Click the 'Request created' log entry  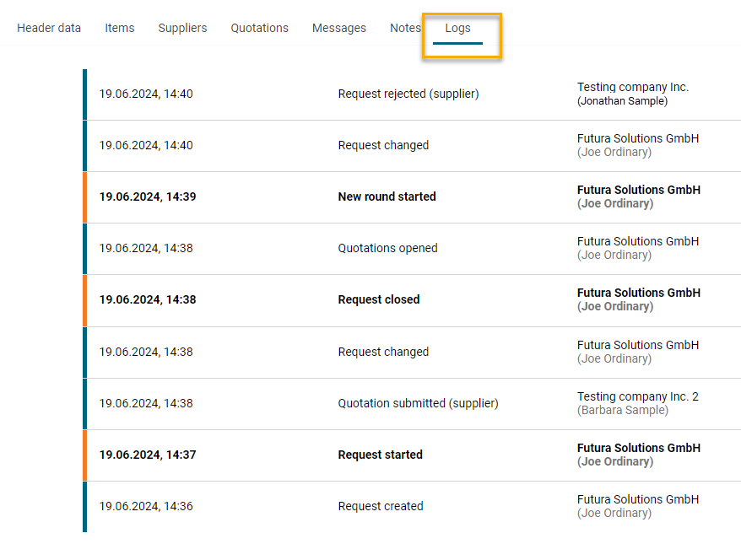click(x=381, y=506)
